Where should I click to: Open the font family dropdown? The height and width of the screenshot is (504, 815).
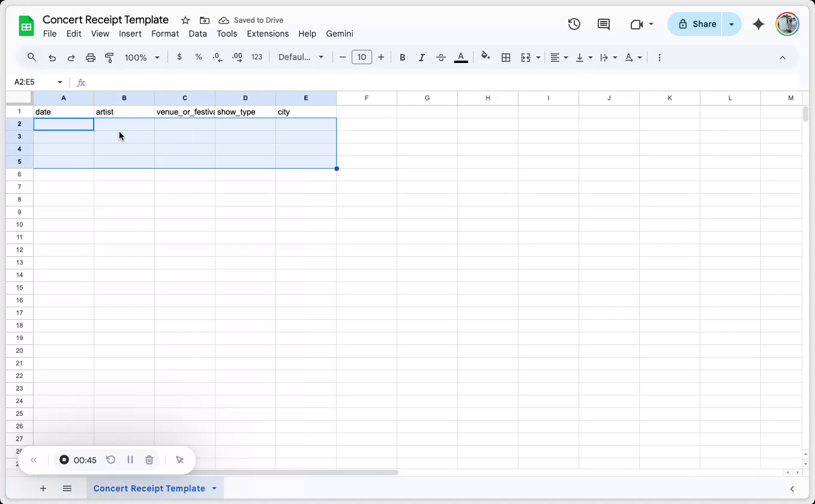pos(301,57)
